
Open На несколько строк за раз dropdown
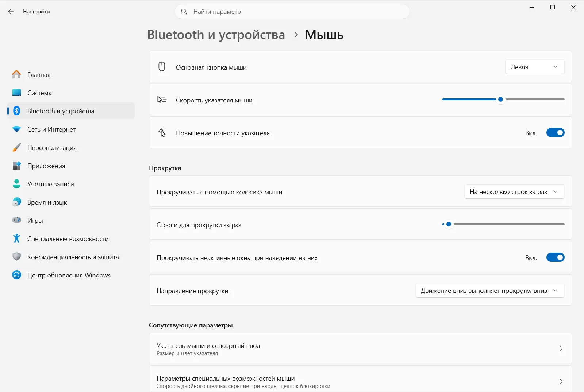(x=514, y=192)
